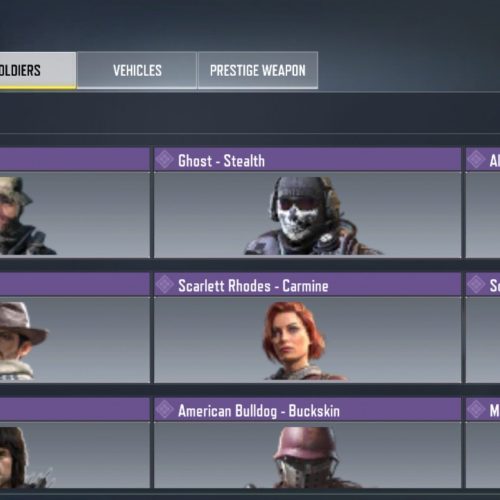Viewport: 500px width, 500px height.
Task: Select the Soldiers tab
Action: pyautogui.click(x=38, y=70)
